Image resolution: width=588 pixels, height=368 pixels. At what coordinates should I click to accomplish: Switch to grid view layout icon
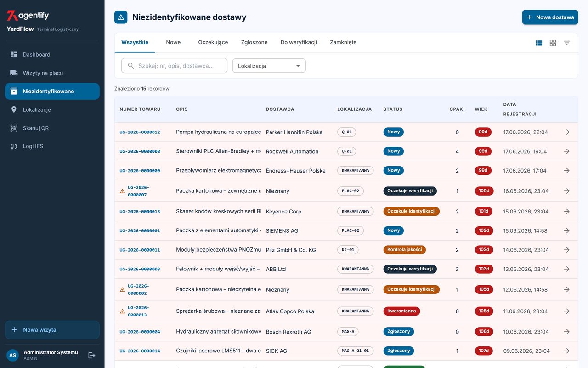pyautogui.click(x=553, y=43)
